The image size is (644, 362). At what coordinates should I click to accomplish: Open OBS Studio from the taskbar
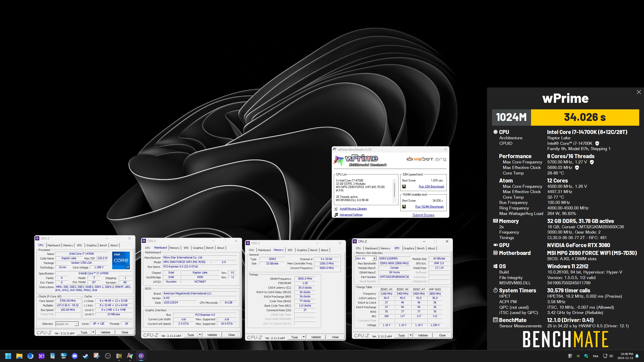click(108, 356)
